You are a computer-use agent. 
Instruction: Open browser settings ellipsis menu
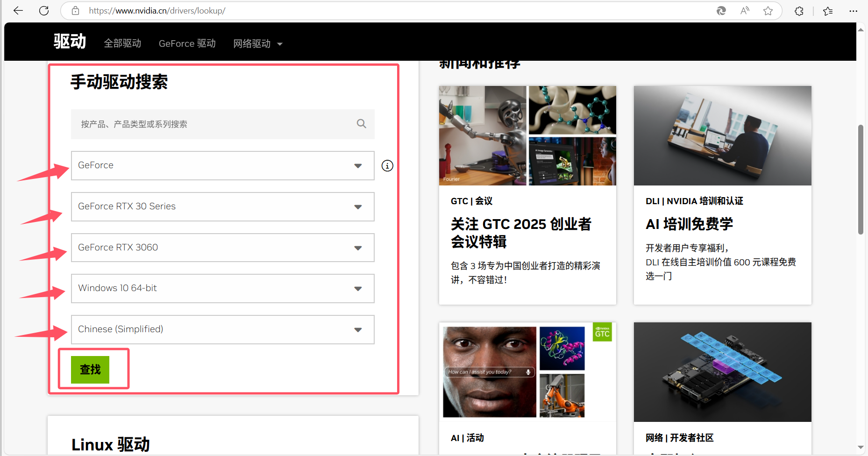coord(853,10)
